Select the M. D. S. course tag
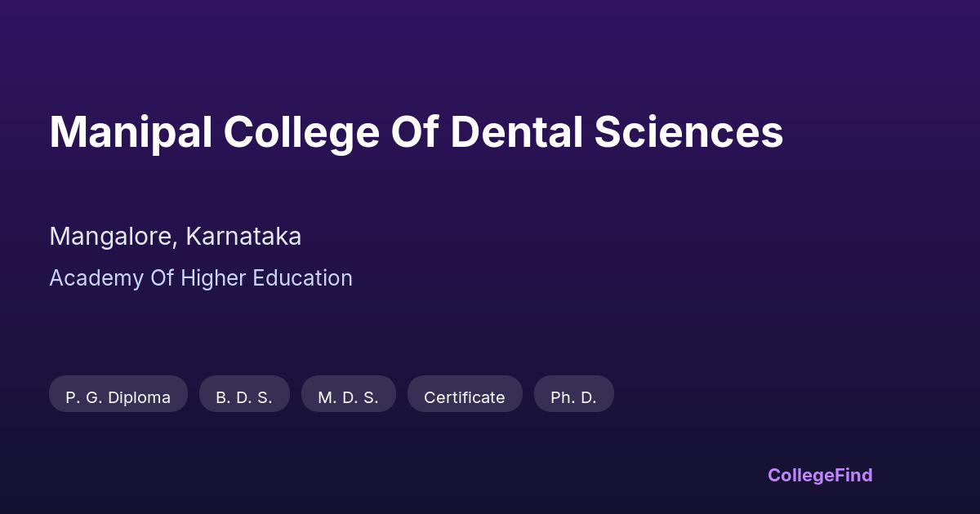980x514 pixels. (348, 397)
